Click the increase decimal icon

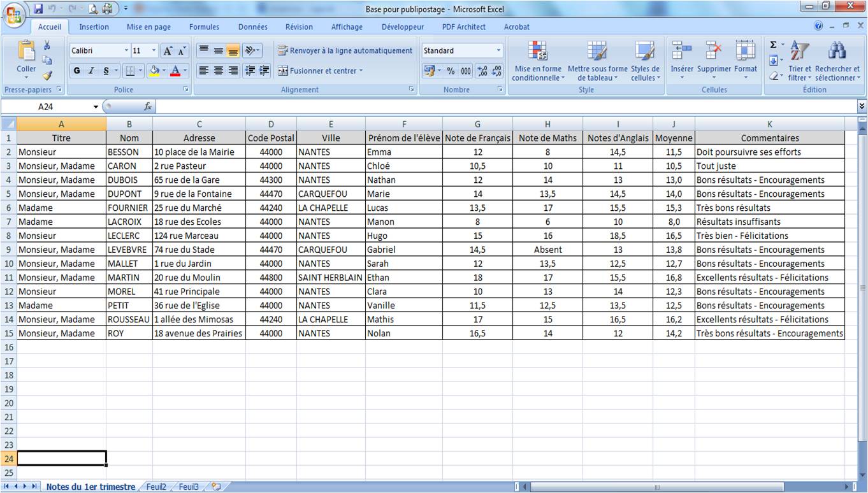coord(482,71)
